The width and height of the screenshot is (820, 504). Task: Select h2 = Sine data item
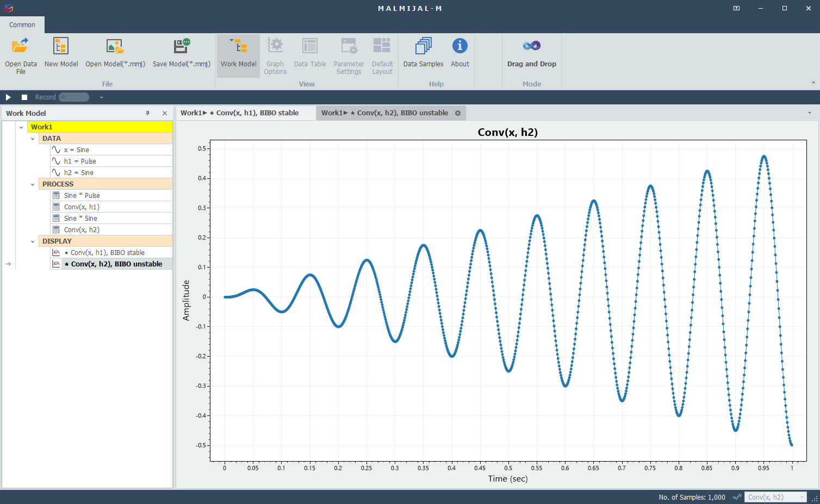[111, 173]
